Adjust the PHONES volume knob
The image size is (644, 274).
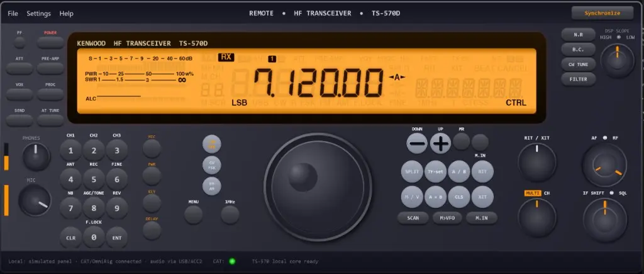pos(36,157)
